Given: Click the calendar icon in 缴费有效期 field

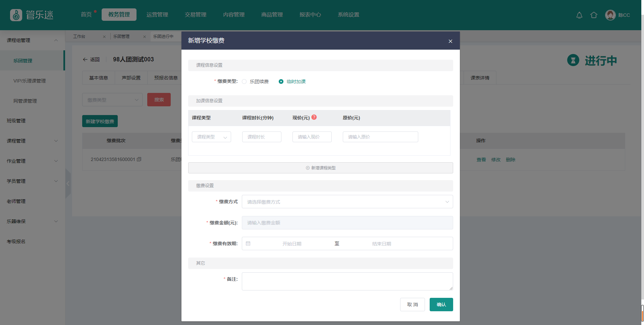Looking at the screenshot, I should pos(248,243).
